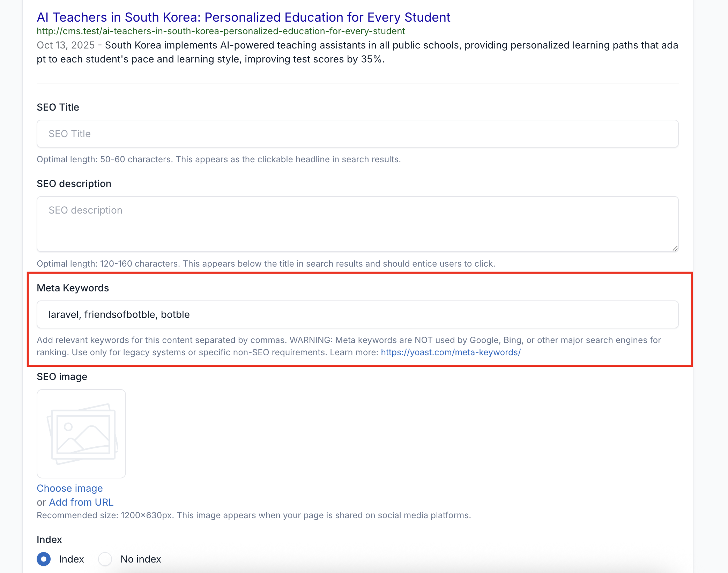
Task: Click the Add from URL link
Action: (81, 502)
